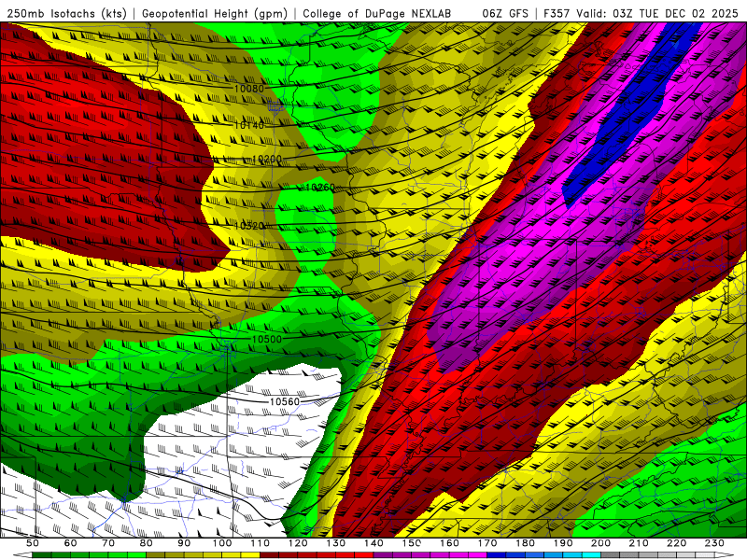Click the 200 value on the legend scale
Viewport: 747px width, 560px height.
600,543
